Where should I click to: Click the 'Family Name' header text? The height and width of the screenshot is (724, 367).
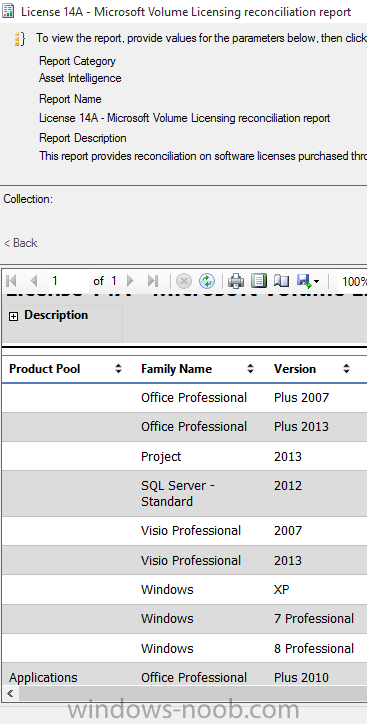(176, 368)
